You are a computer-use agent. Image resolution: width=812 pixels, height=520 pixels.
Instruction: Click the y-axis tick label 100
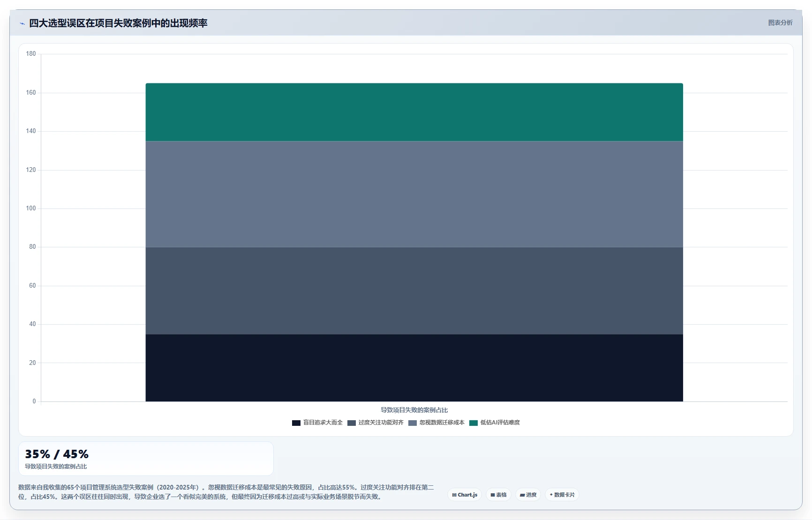(x=31, y=208)
